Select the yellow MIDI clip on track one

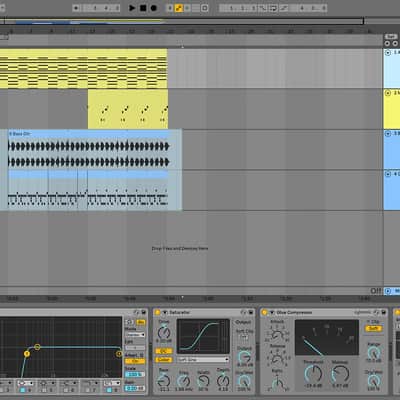(x=83, y=69)
